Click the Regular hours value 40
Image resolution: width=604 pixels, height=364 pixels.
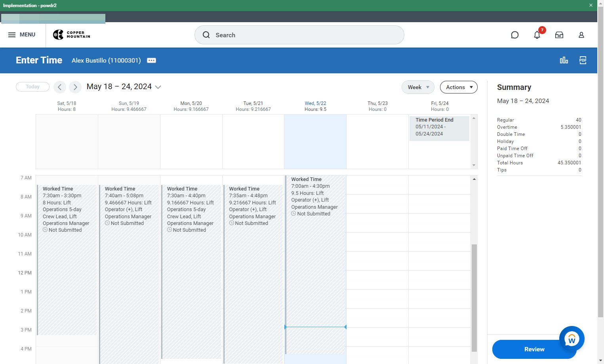(578, 120)
